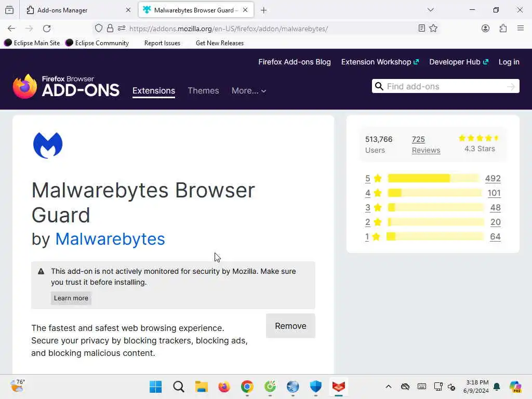Click the 492 five-star count link
532x399 pixels.
pos(493,179)
